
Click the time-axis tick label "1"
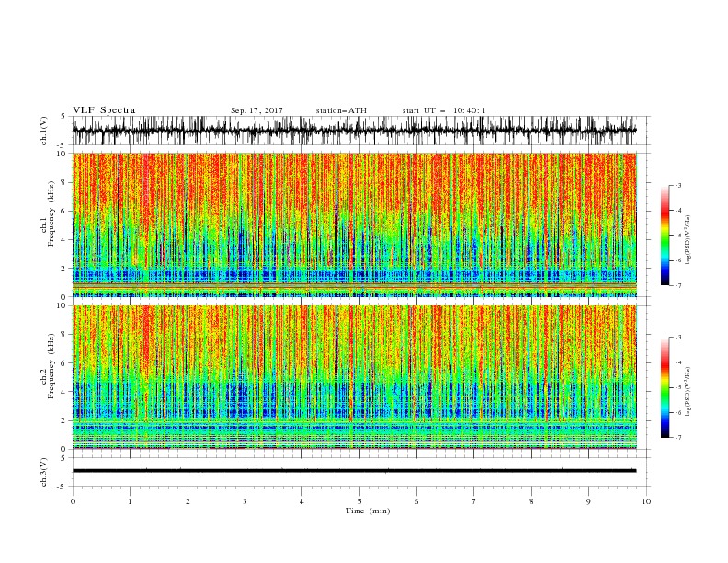point(130,501)
